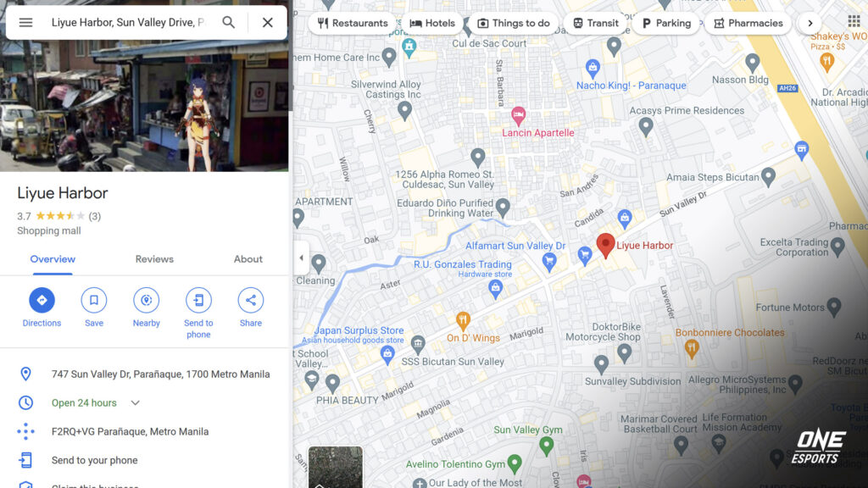Filter map by Hotels
Screen dimensions: 868x488
431,23
